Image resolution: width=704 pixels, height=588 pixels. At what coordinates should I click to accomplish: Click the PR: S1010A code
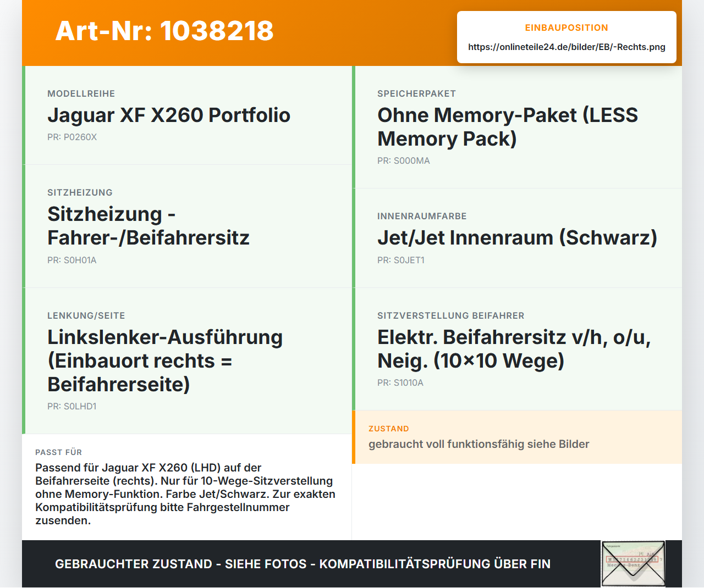pos(400,382)
